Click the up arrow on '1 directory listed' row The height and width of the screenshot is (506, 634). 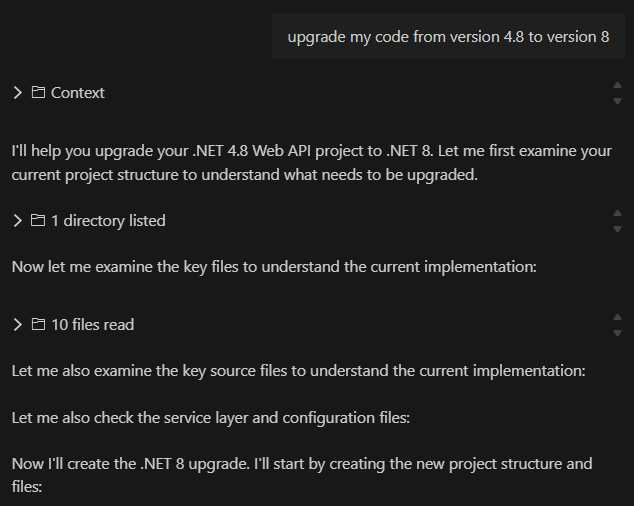click(x=617, y=213)
